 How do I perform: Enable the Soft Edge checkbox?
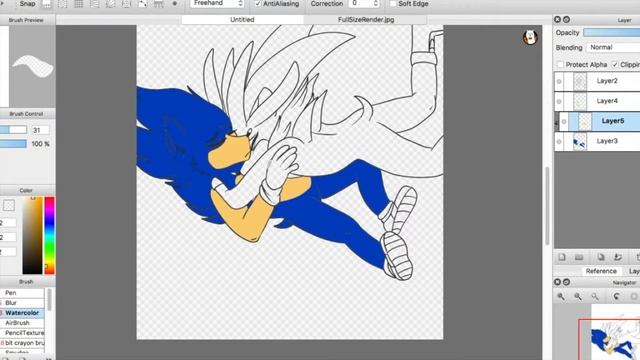point(393,4)
